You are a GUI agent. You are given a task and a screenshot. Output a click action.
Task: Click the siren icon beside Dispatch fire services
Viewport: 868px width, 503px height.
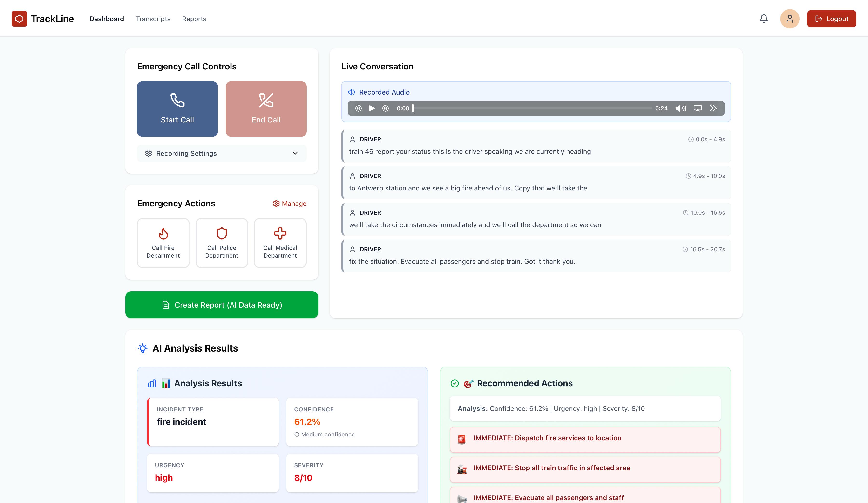461,439
